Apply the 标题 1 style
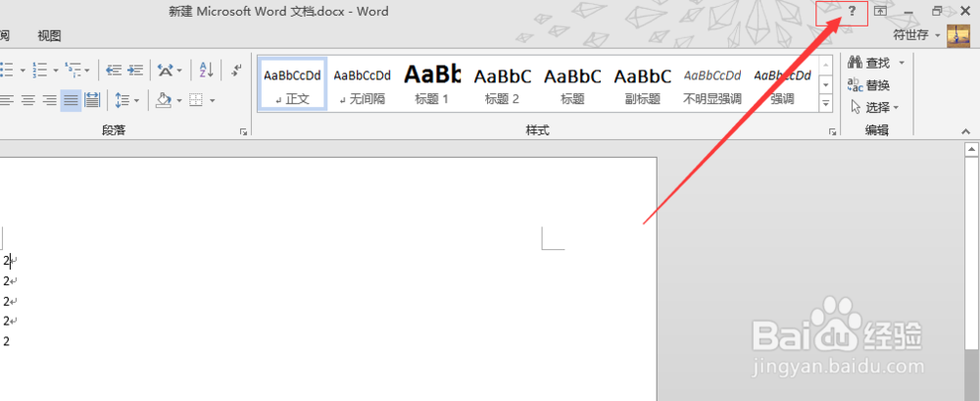 pyautogui.click(x=432, y=84)
